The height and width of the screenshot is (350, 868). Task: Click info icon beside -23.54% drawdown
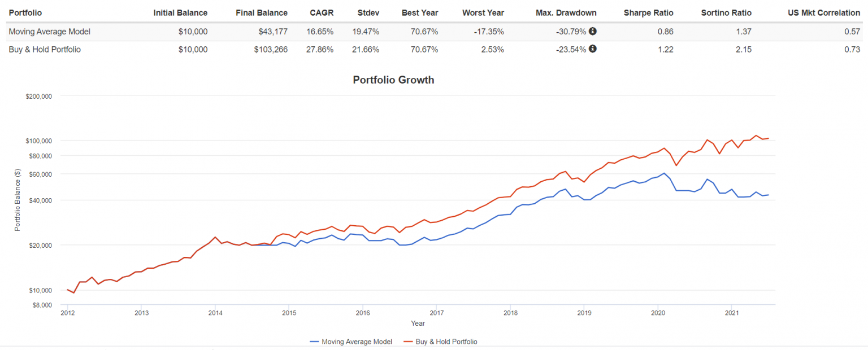pyautogui.click(x=593, y=49)
